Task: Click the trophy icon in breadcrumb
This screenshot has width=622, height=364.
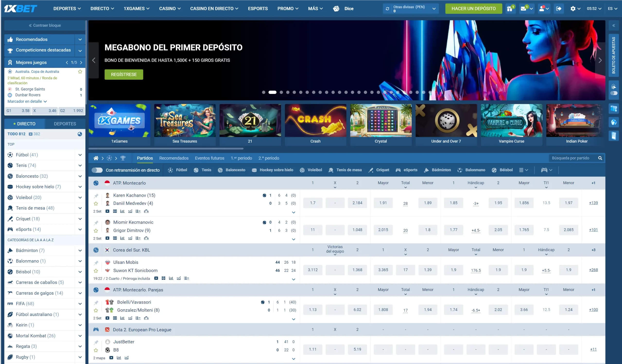Action: [123, 158]
